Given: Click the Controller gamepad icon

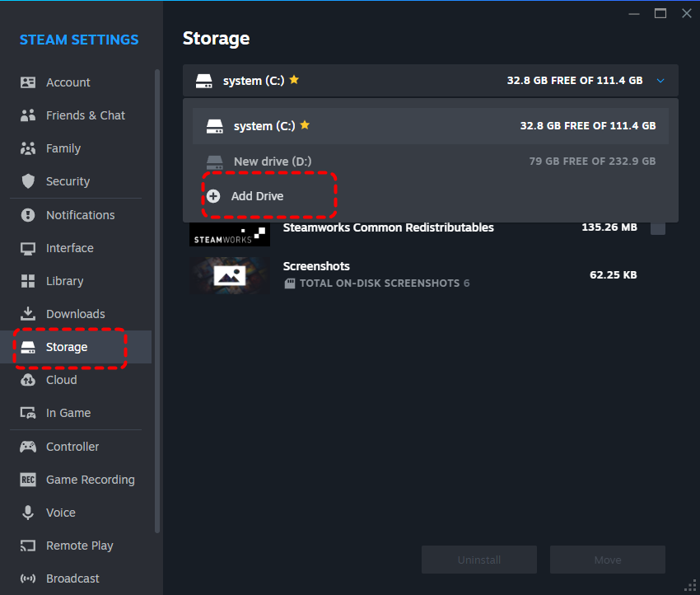Looking at the screenshot, I should (28, 447).
